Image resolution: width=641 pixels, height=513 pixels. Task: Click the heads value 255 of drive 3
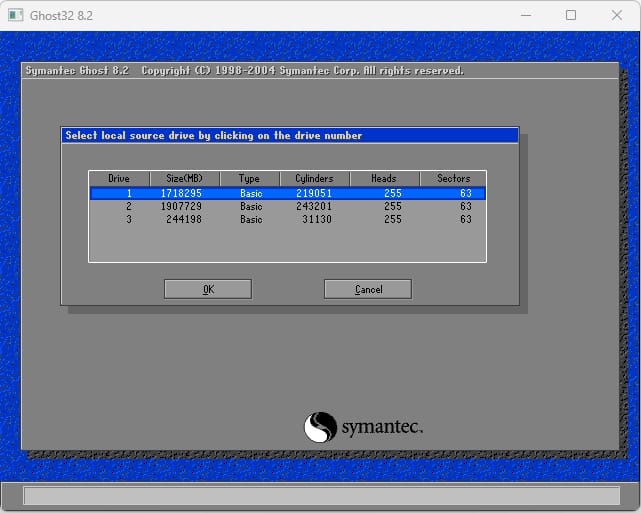393,219
